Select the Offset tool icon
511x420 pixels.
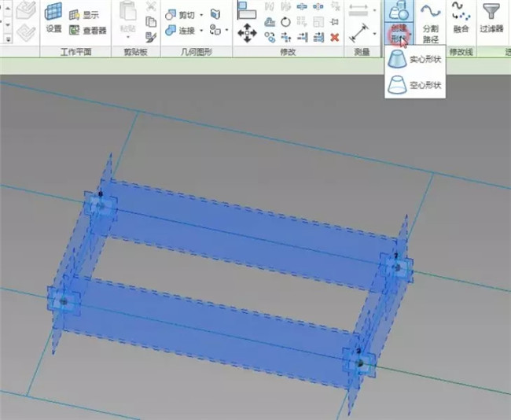pyautogui.click(x=270, y=22)
